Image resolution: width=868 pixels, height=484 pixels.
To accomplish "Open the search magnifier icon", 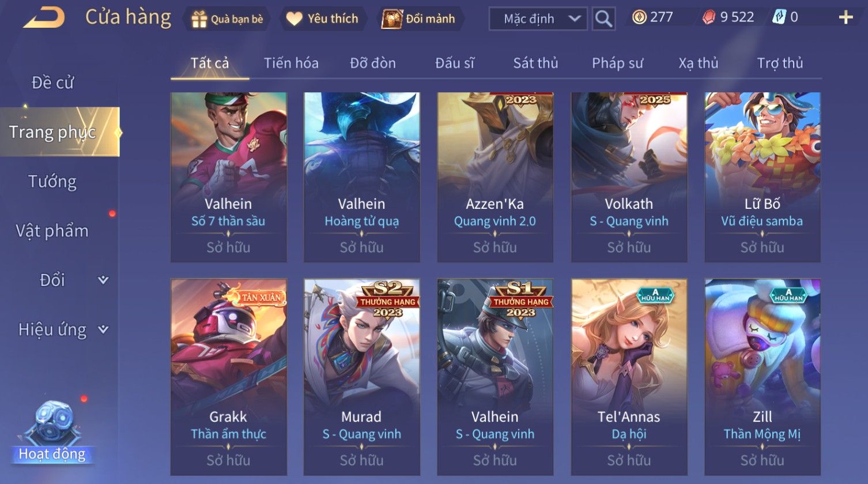I will tap(603, 19).
